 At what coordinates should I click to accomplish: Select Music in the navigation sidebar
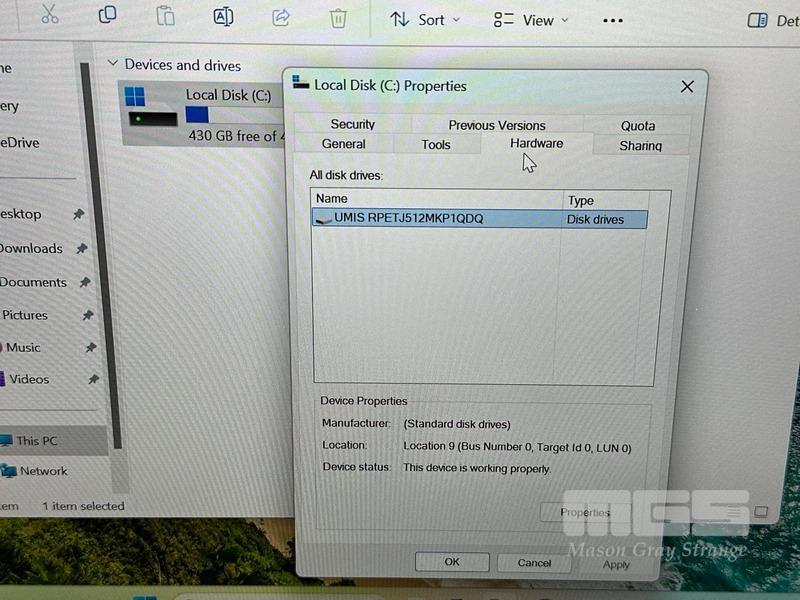[x=24, y=347]
